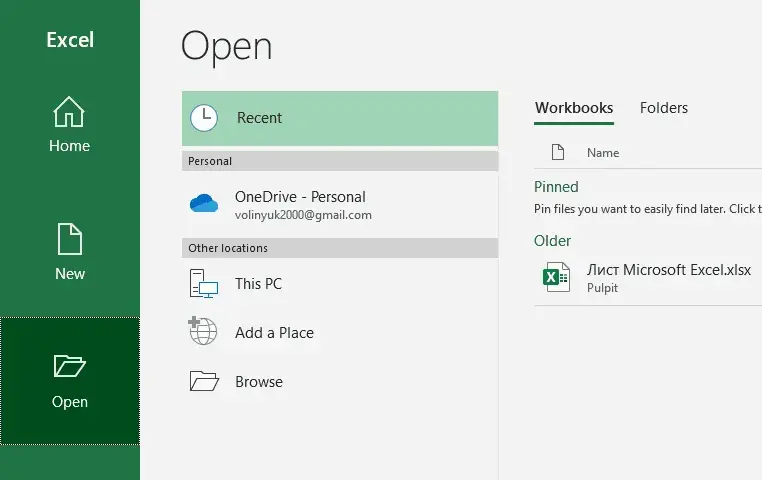Click the Browse label
Image resolution: width=762 pixels, height=480 pixels.
pos(259,382)
